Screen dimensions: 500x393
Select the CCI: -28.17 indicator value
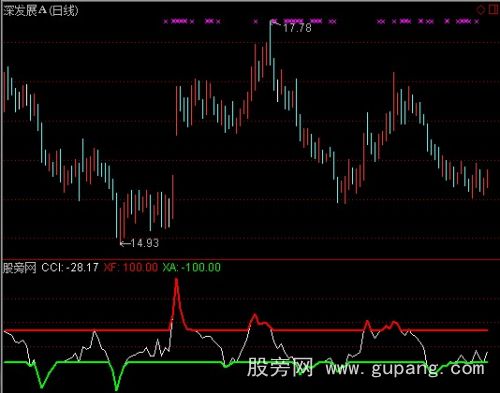click(70, 267)
